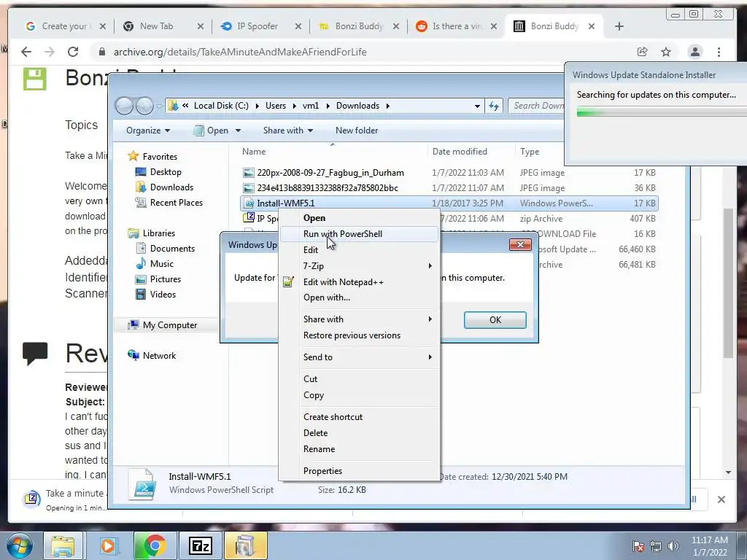Click OK in Windows Update dialog
Viewport: 747px width, 560px height.
pos(495,320)
